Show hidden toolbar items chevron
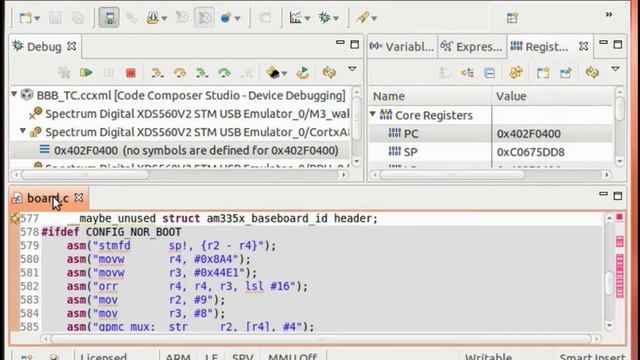This screenshot has width=640, height=360. click(x=609, y=15)
